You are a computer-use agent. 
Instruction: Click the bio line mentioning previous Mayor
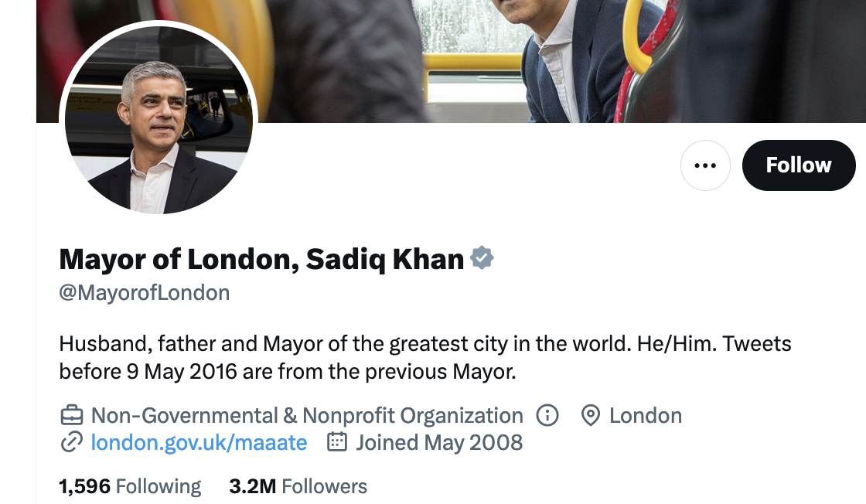(287, 372)
